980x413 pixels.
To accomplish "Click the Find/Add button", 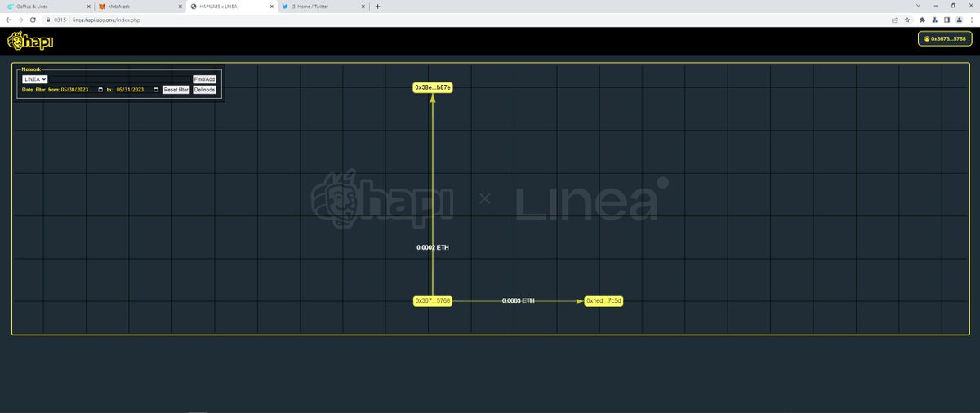I will pyautogui.click(x=204, y=79).
